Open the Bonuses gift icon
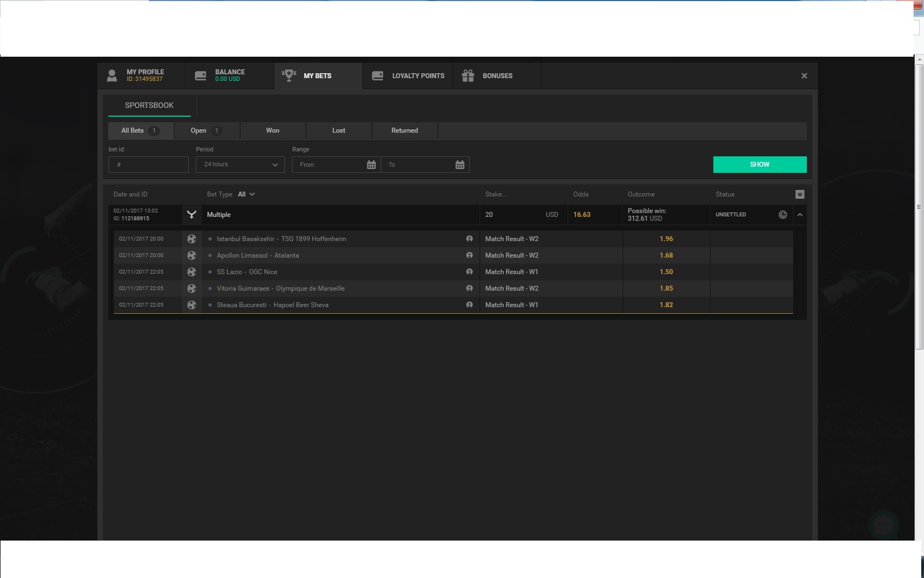 coord(468,75)
